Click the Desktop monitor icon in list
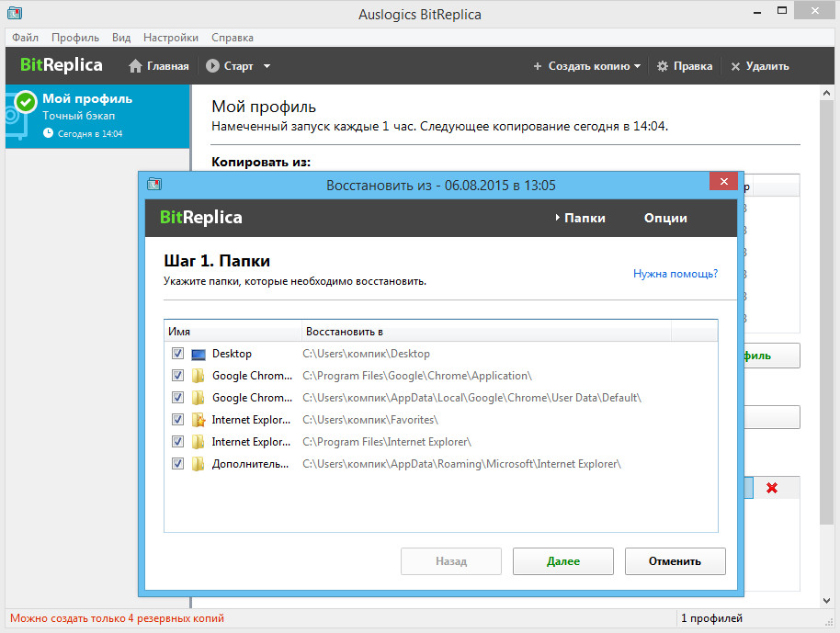Screen dimensions: 840x633 199,354
